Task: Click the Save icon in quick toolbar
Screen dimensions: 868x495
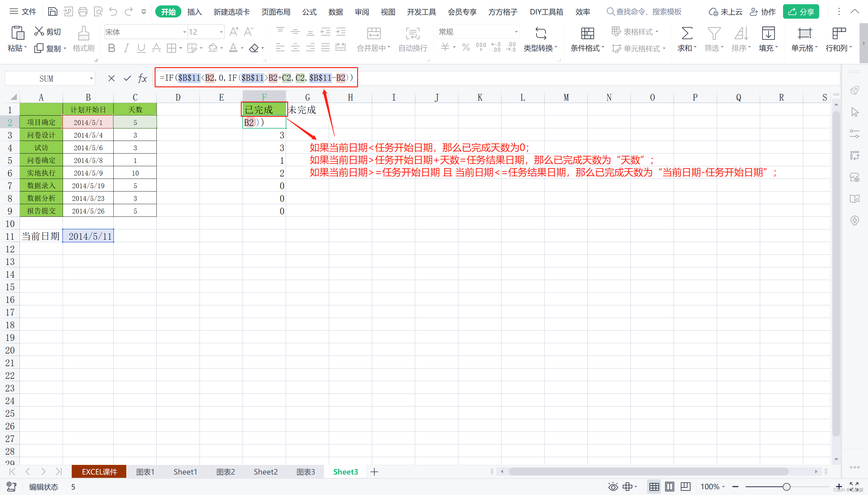Action: click(x=52, y=12)
